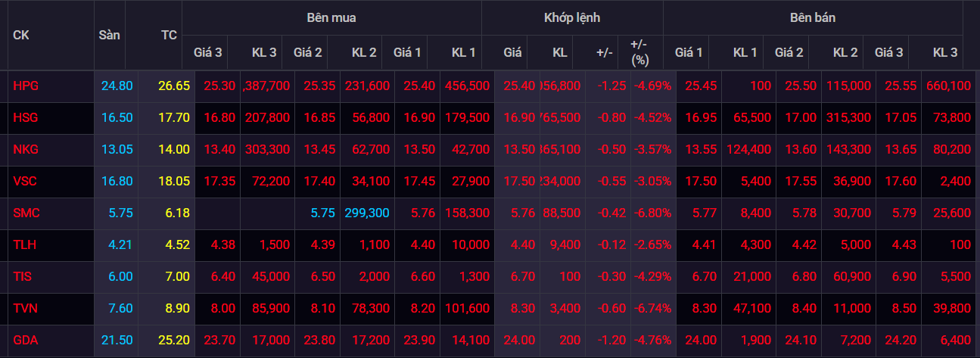The image size is (980, 358).
Task: Sort by the CK column header
Action: tap(21, 35)
